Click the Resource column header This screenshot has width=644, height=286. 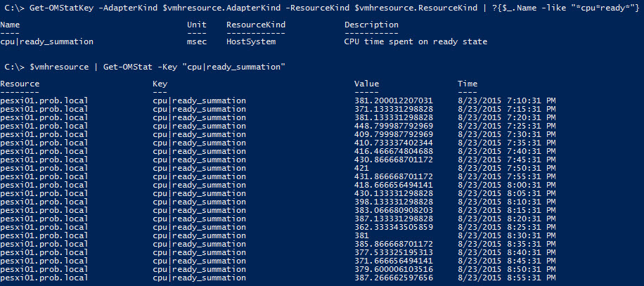[x=20, y=84]
